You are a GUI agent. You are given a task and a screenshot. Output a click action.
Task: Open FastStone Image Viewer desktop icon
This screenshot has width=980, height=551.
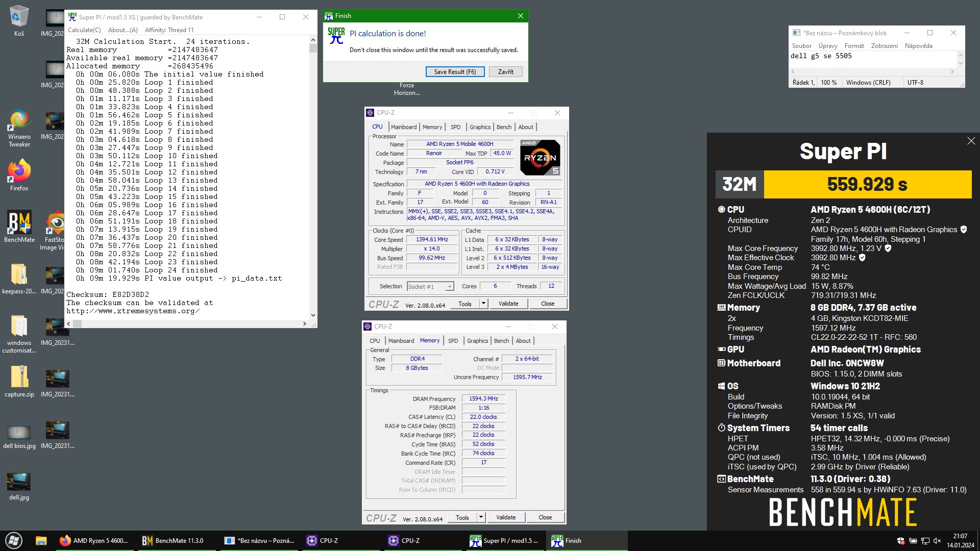tap(54, 231)
